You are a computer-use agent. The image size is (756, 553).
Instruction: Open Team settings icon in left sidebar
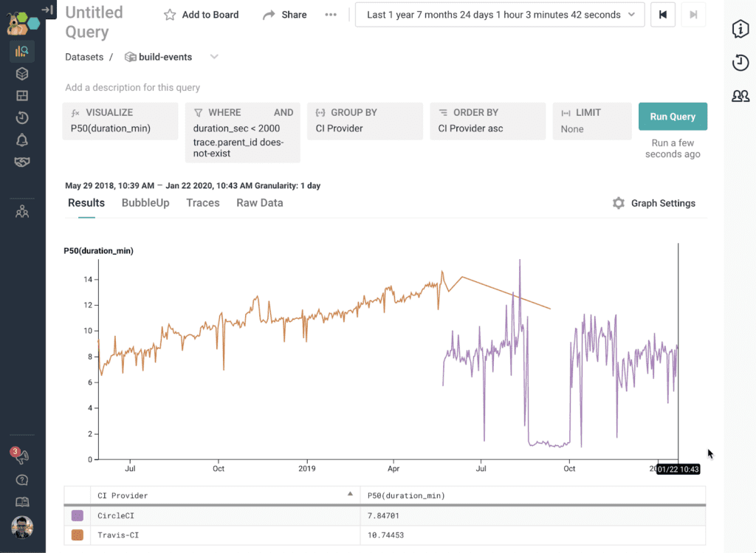coord(22,212)
